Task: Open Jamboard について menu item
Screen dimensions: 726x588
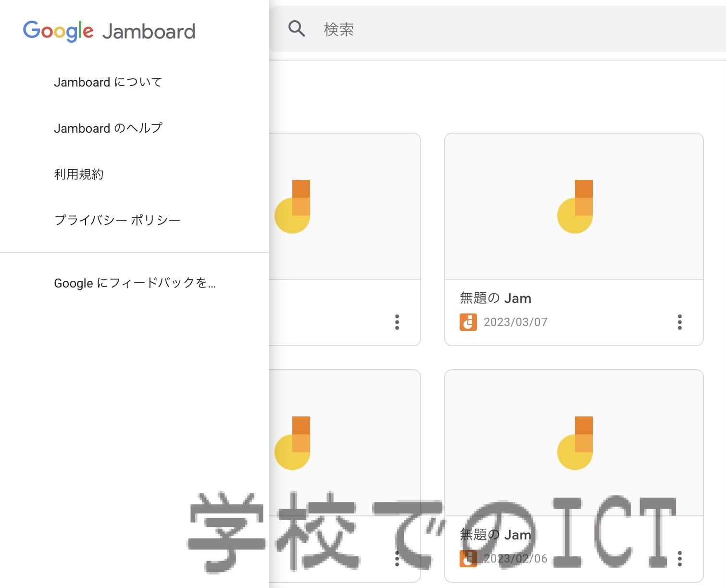Action: tap(108, 82)
